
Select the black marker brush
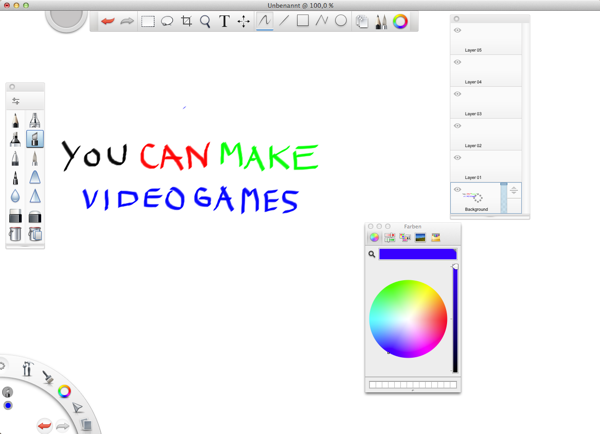(15, 139)
